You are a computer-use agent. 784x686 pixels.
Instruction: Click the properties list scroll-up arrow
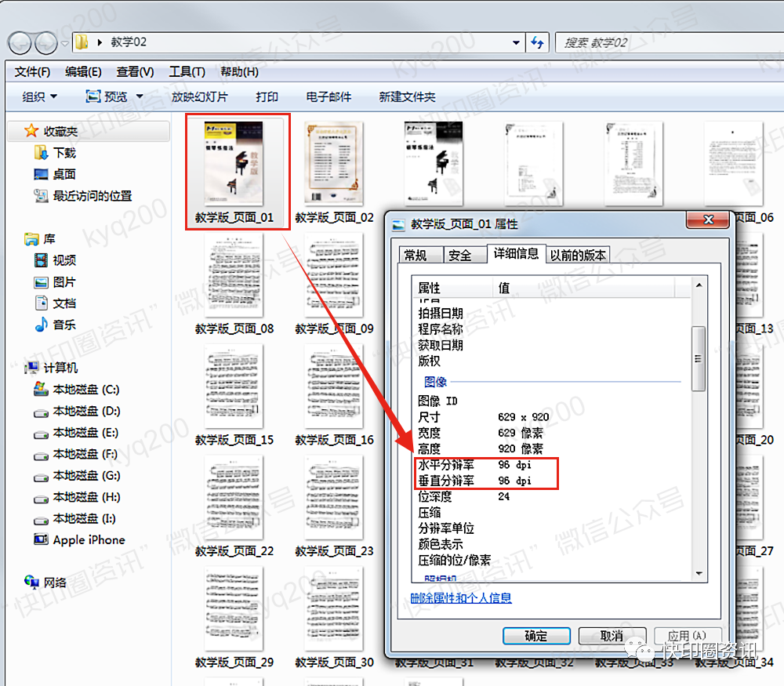coord(699,285)
